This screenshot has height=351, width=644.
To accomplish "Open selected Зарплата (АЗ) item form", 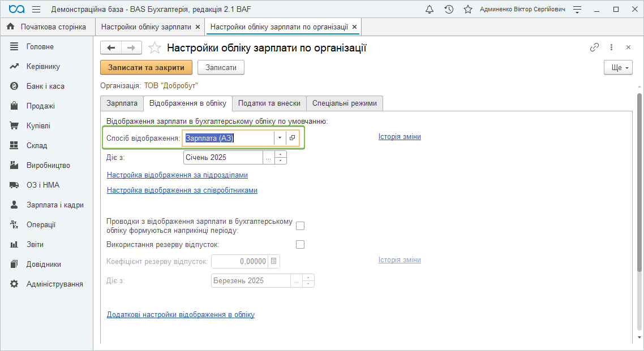I will (x=292, y=138).
